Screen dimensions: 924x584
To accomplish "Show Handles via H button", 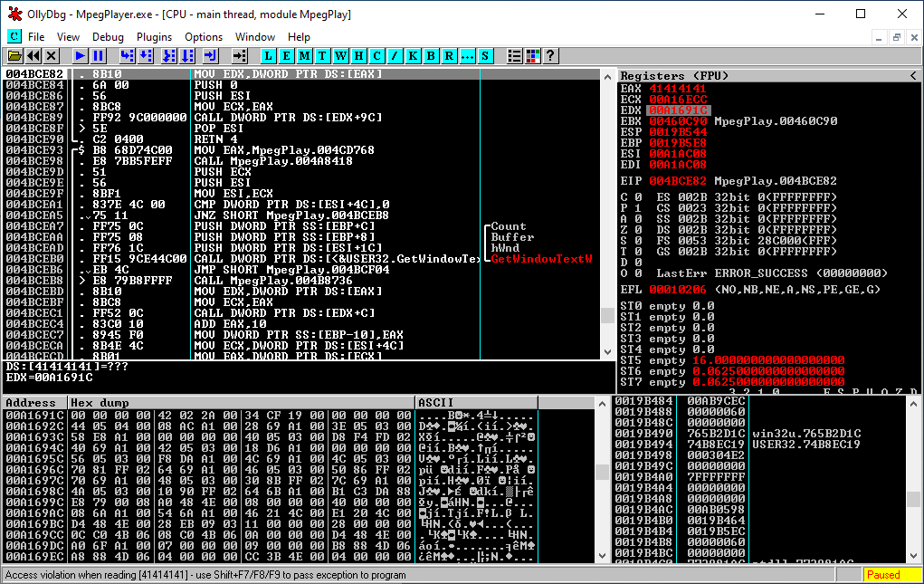I will pos(359,56).
